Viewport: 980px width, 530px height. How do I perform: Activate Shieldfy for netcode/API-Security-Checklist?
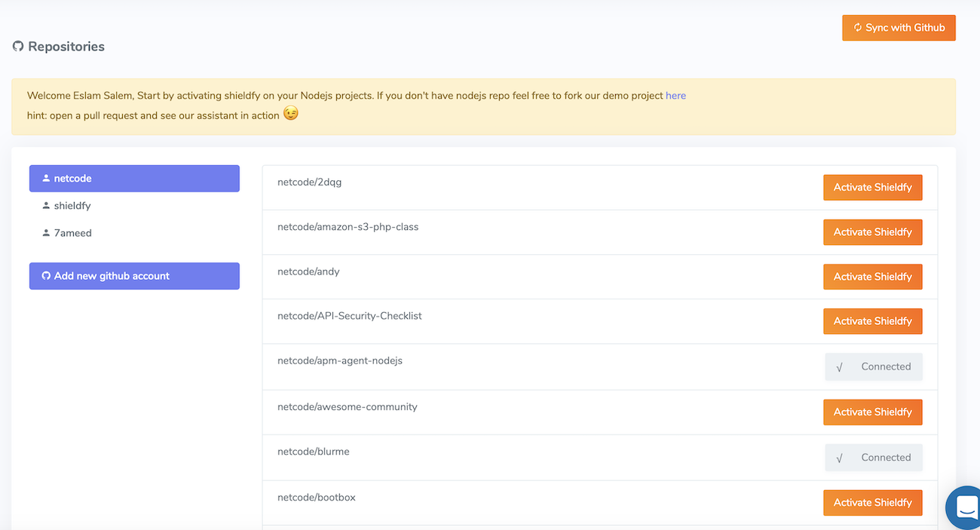click(872, 321)
